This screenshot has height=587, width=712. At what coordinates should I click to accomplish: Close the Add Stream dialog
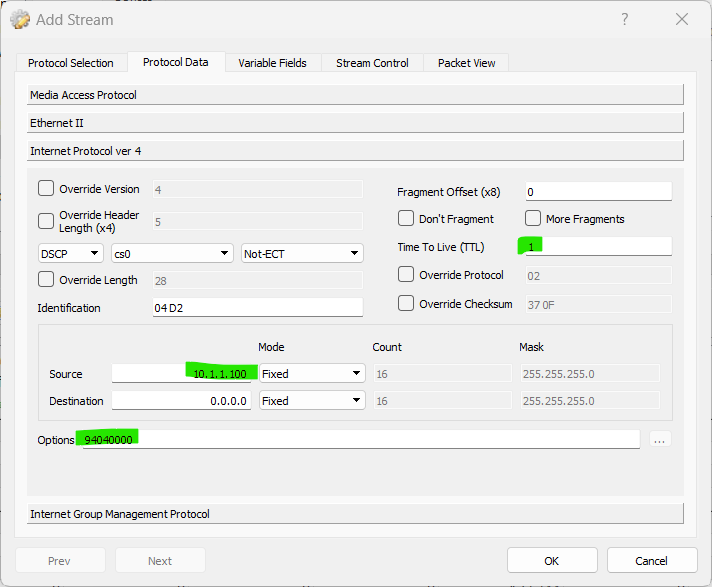click(682, 19)
